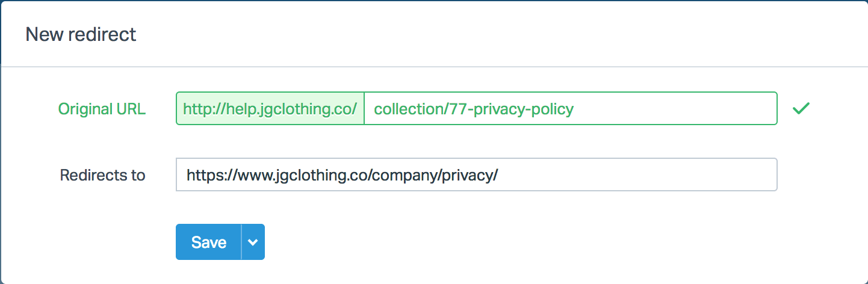Click the New redirect heading
This screenshot has width=868, height=284.
81,34
